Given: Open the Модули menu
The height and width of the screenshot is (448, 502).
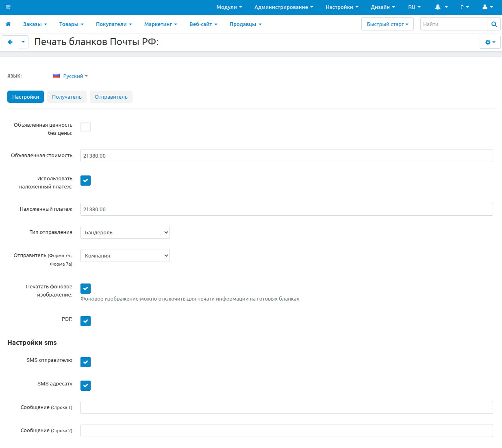Looking at the screenshot, I should point(229,7).
